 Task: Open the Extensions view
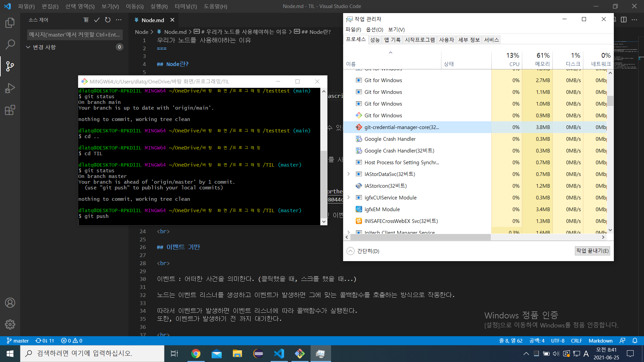(10, 110)
